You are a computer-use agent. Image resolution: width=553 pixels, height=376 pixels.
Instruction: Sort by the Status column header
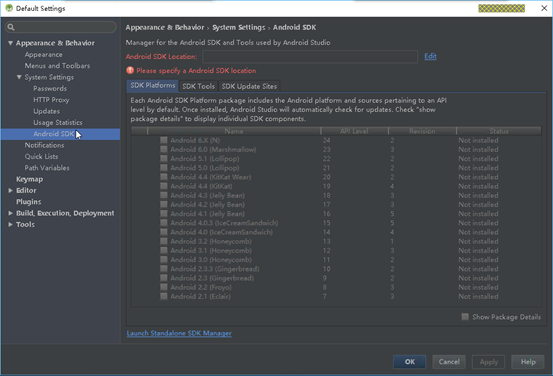click(x=499, y=131)
